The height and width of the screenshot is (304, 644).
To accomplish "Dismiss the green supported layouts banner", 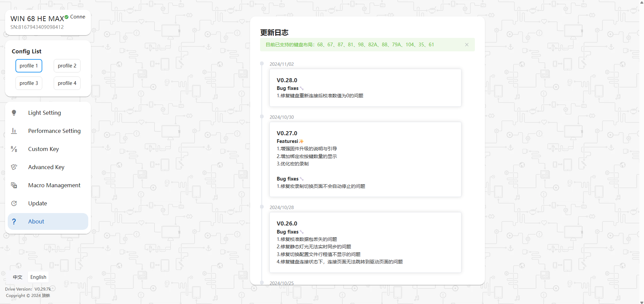I will [x=466, y=45].
